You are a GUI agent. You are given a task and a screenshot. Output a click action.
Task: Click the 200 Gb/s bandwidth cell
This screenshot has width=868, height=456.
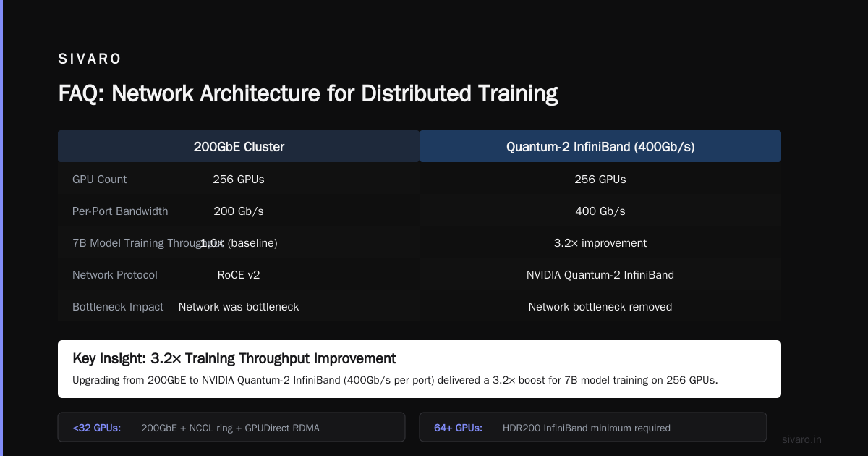(x=239, y=211)
